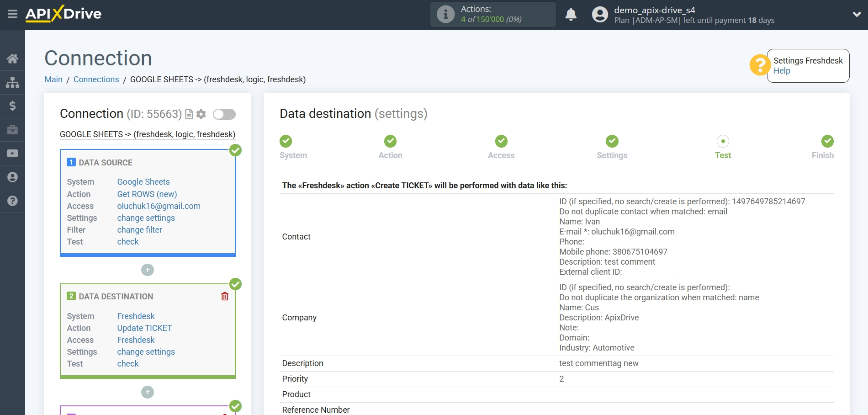Click change settings in Data Destination
This screenshot has width=868, height=415.
tap(146, 352)
